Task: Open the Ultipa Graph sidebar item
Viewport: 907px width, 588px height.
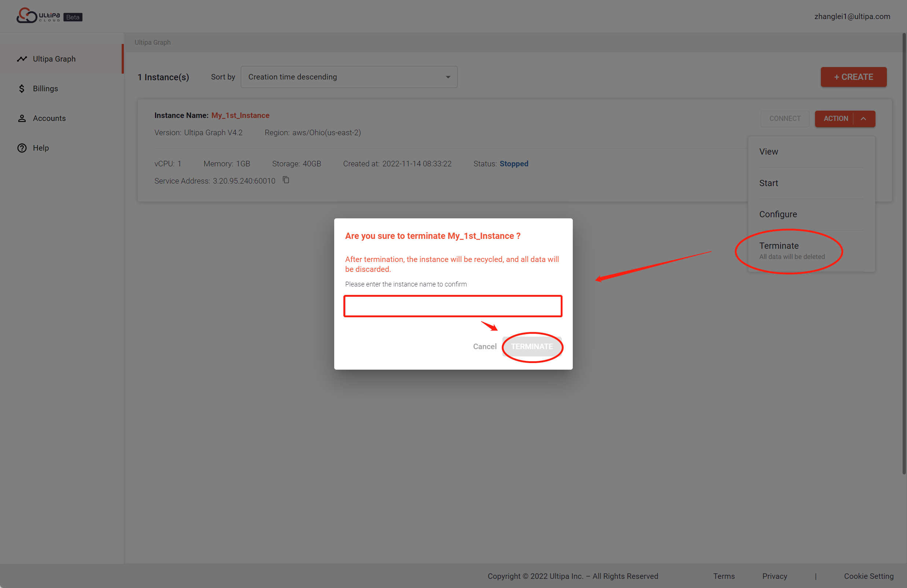Action: click(61, 59)
